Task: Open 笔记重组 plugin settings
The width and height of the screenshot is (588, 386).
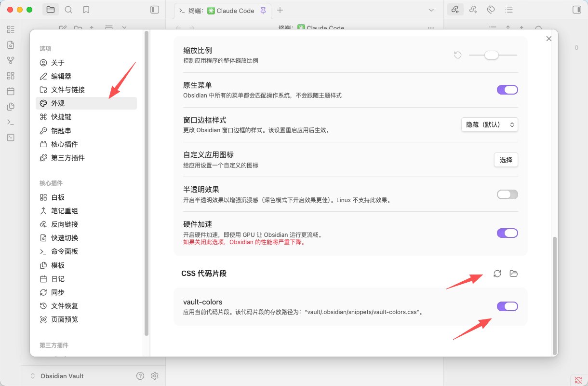Action: pos(86,211)
